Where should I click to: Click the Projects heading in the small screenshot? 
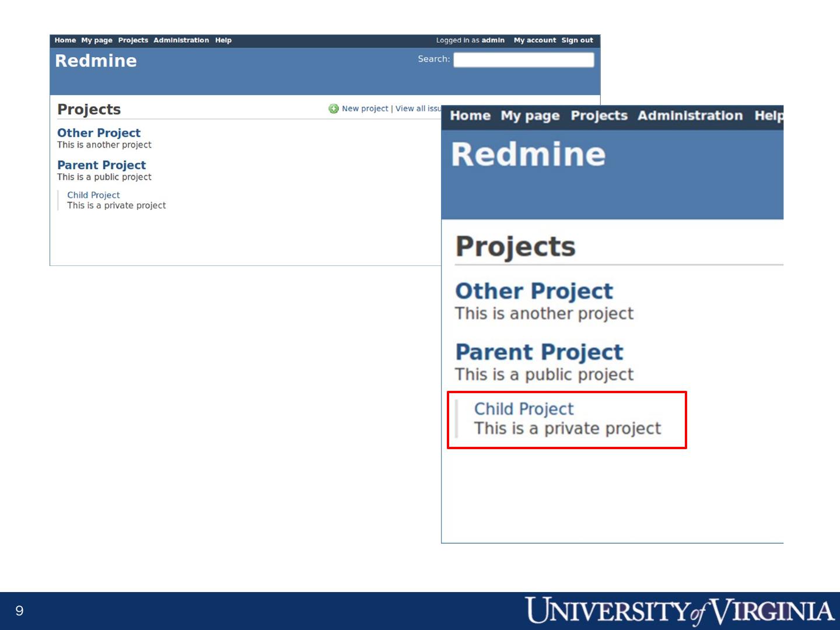(x=89, y=109)
